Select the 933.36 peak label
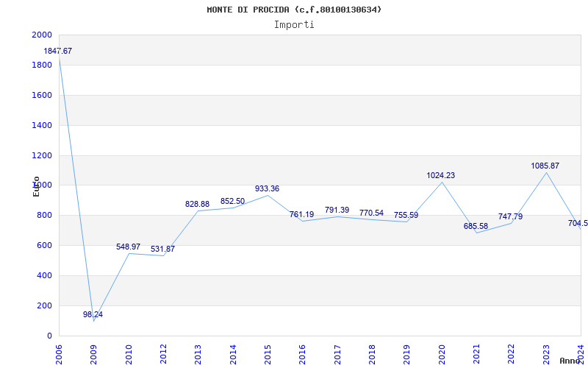The height and width of the screenshot is (368, 588). (267, 188)
